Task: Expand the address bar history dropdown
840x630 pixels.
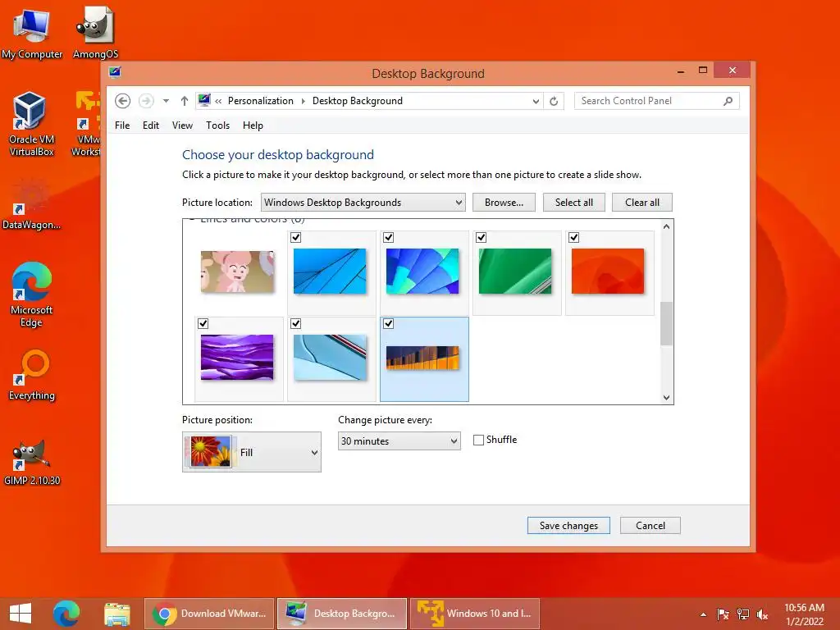Action: click(x=535, y=101)
